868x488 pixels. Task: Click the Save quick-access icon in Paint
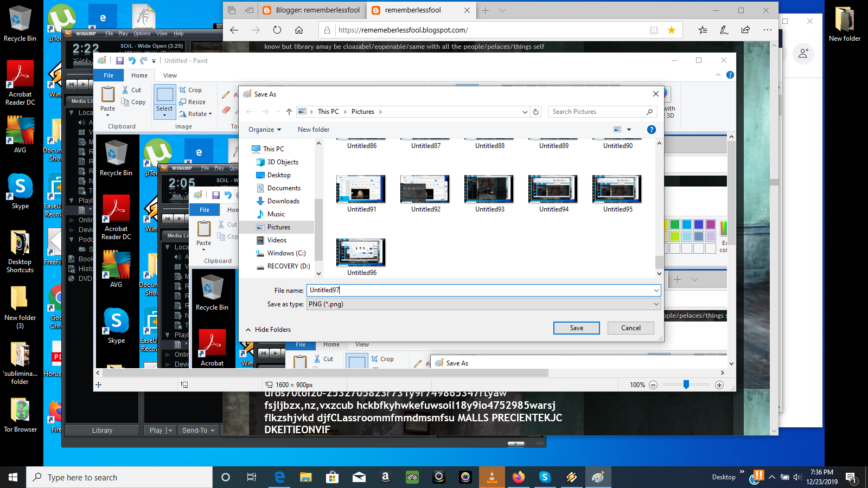click(120, 61)
